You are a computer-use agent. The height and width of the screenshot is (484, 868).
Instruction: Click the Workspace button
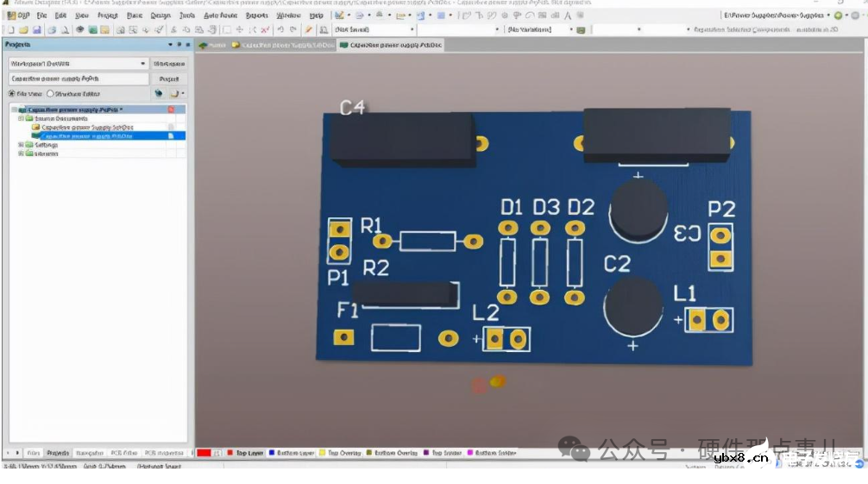[168, 64]
